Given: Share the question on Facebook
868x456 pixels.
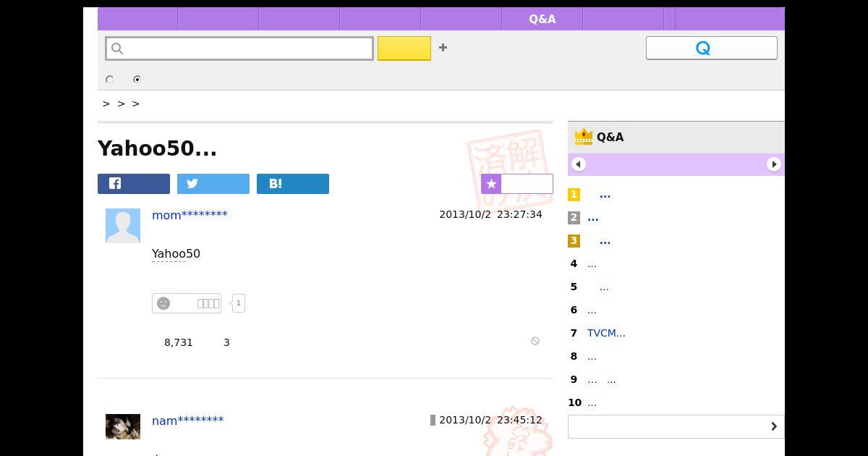Looking at the screenshot, I should click(x=134, y=184).
